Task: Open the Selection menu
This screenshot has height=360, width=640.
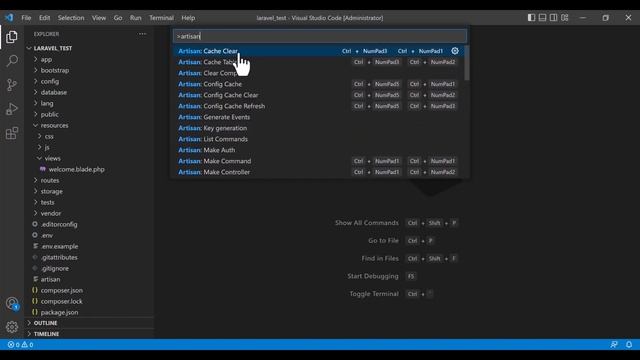Action: [71, 18]
